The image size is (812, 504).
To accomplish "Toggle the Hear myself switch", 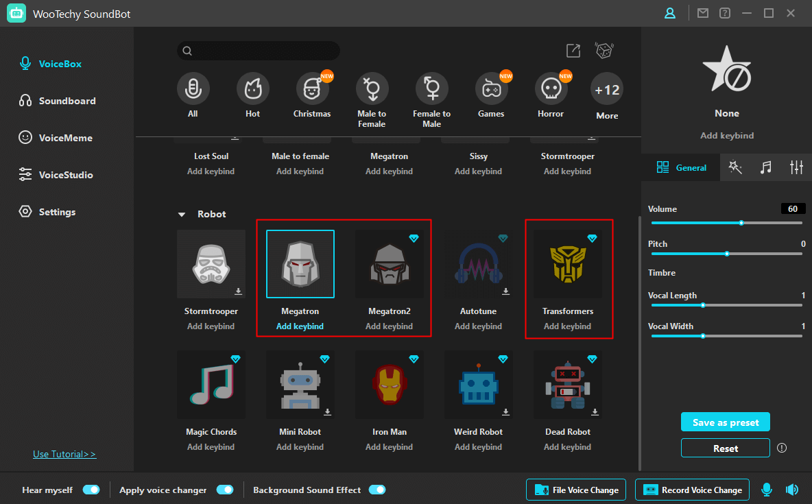I will pos(91,490).
